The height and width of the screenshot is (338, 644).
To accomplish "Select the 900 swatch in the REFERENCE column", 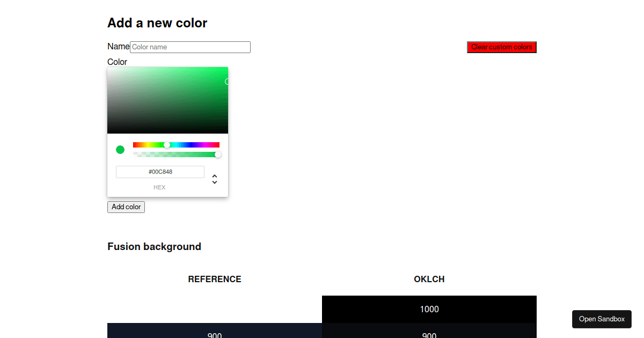I will 215,334.
